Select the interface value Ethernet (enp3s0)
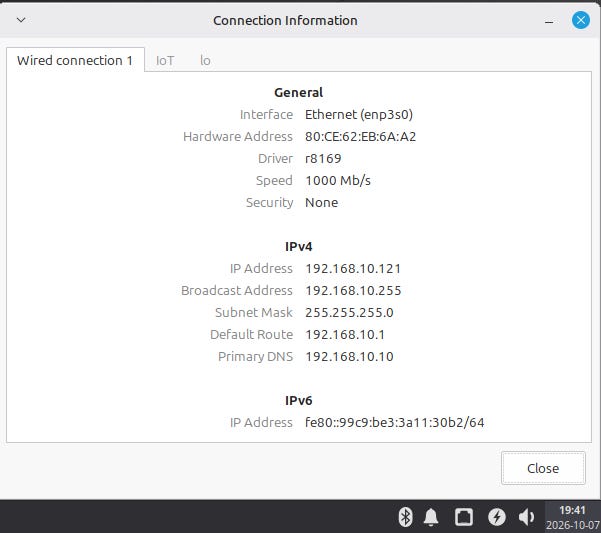This screenshot has height=533, width=601. click(359, 115)
